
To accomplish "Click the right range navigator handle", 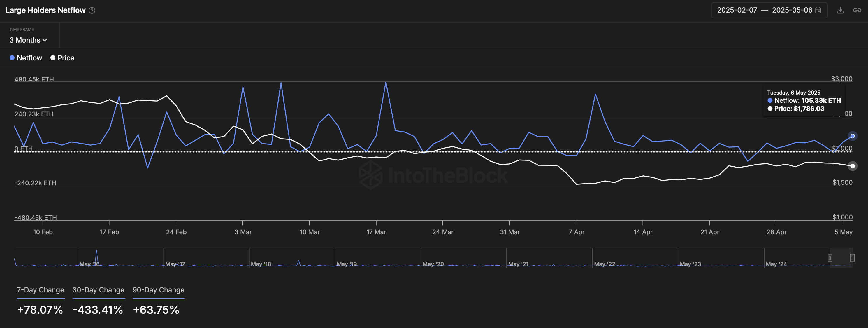I will pos(852,258).
